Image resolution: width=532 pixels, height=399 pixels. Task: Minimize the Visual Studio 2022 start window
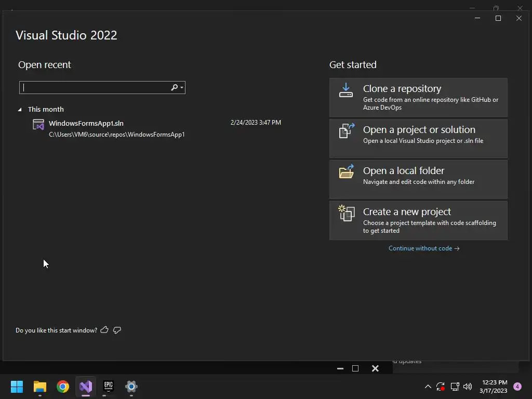(477, 18)
